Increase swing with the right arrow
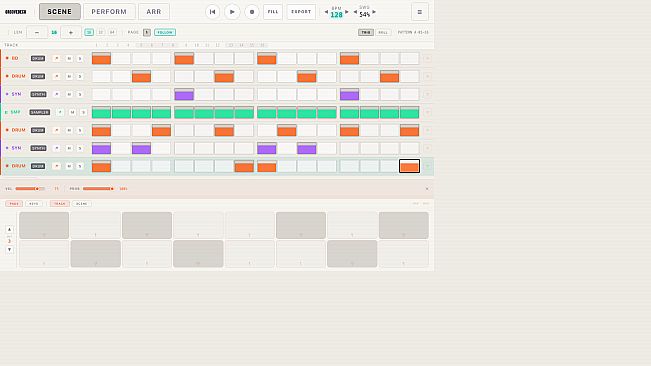The width and height of the screenshot is (651, 366). (374, 12)
